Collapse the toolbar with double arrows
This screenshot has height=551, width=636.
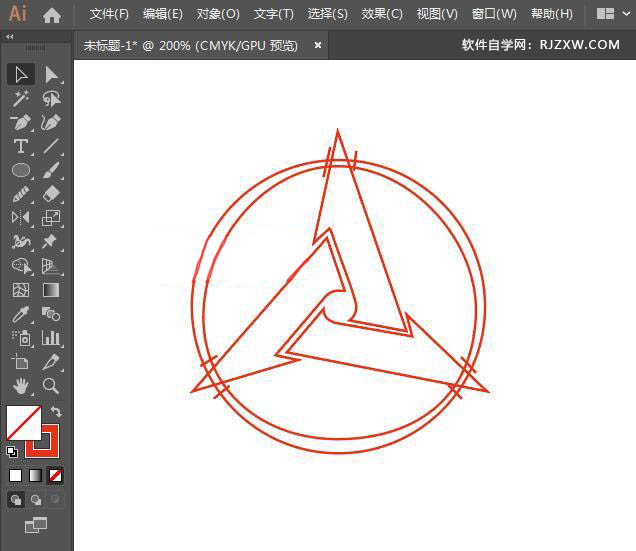point(10,37)
